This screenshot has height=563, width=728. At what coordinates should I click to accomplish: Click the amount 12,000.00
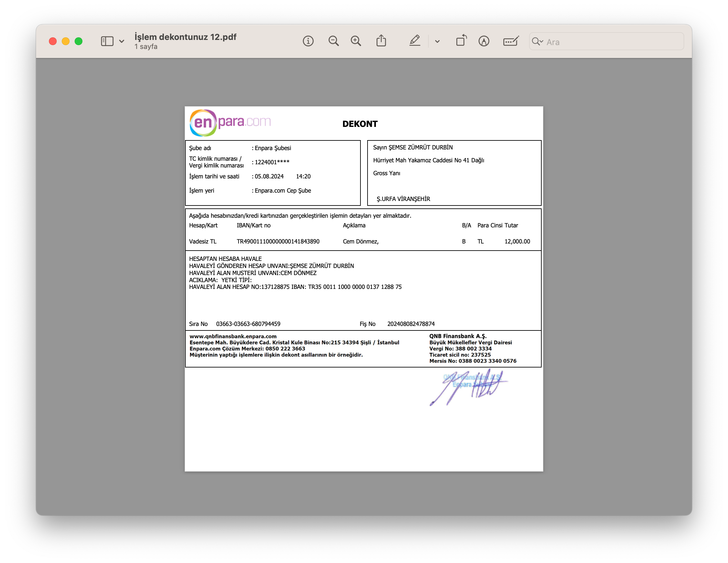tap(517, 242)
